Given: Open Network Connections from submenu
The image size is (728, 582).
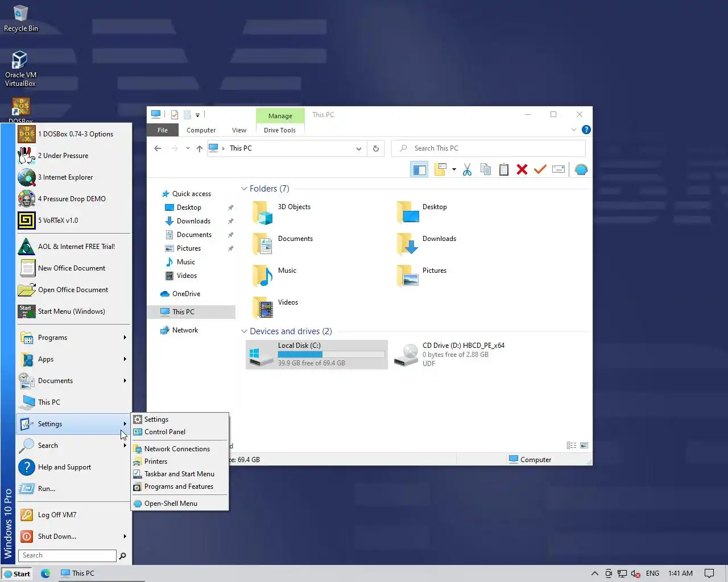Looking at the screenshot, I should 180,449.
